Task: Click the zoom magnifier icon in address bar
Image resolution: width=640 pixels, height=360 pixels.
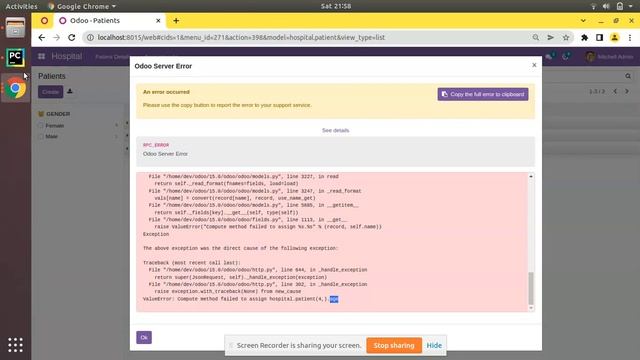Action: pyautogui.click(x=536, y=38)
